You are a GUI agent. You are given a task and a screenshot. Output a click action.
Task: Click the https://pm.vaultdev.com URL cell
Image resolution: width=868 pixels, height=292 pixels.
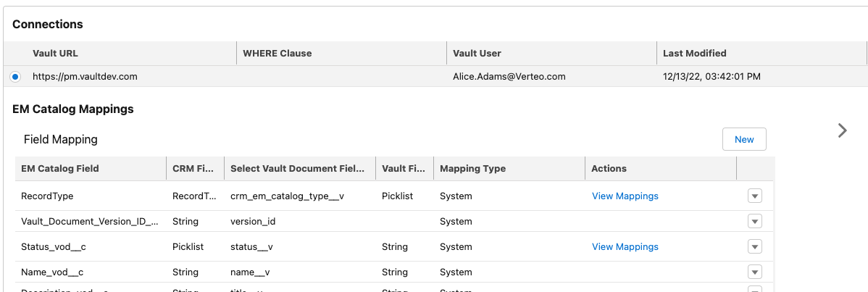pyautogui.click(x=85, y=76)
